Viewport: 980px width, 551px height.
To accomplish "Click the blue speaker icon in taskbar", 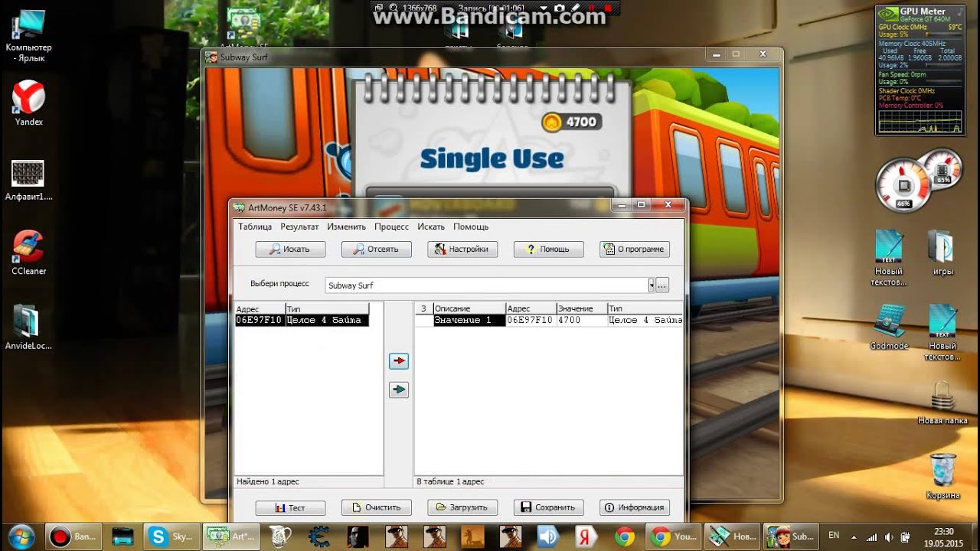I will 548,536.
